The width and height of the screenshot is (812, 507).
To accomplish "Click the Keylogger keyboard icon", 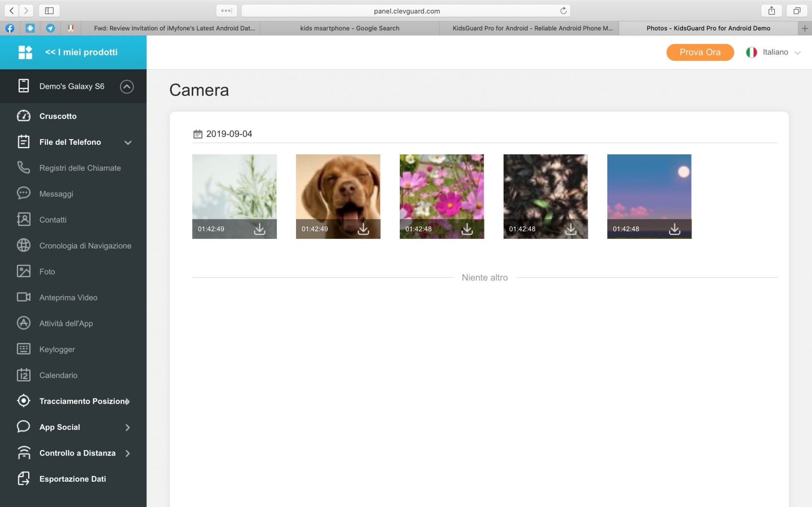I will pyautogui.click(x=23, y=349).
